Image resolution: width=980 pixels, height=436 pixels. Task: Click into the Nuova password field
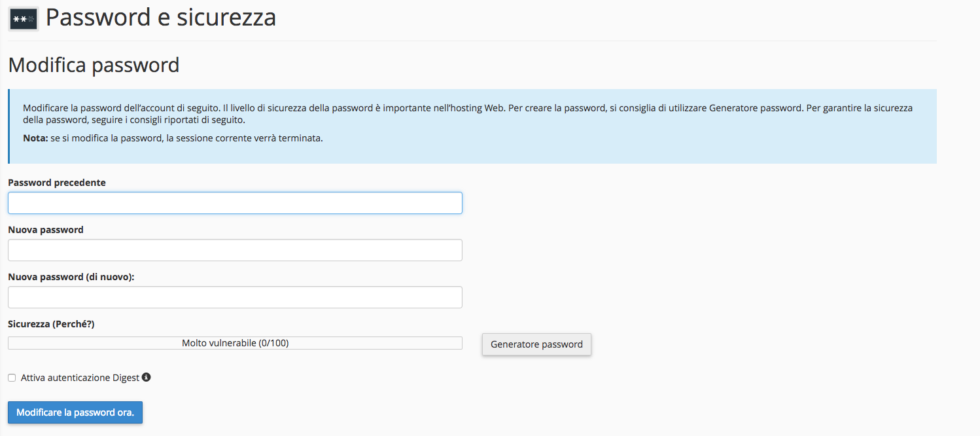[x=235, y=250]
